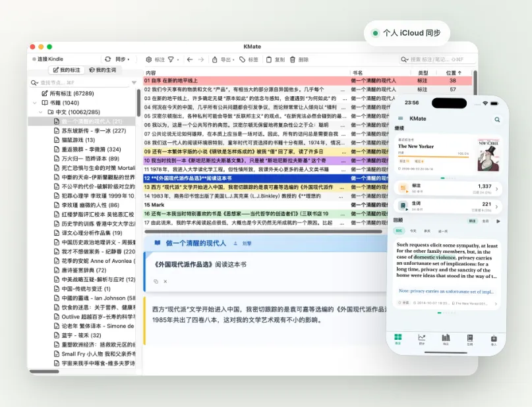Click the horizontal scrollbar under the annotation table
The width and height of the screenshot is (532, 407).
point(263,232)
